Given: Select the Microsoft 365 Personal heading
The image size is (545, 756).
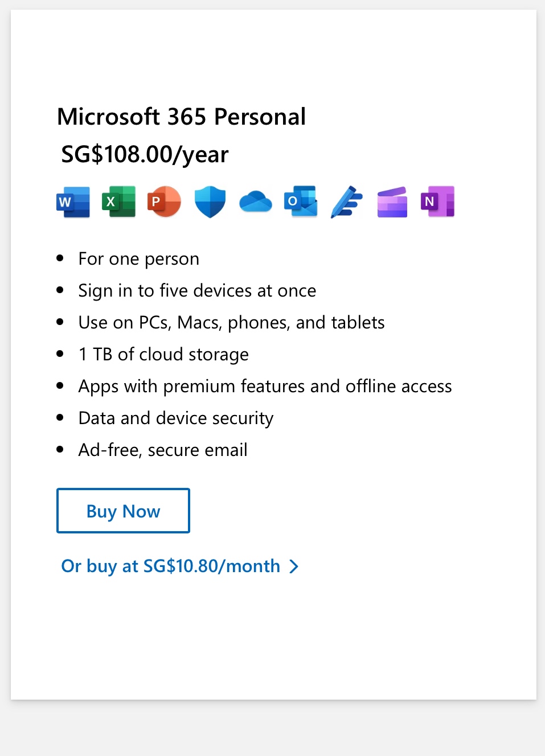Looking at the screenshot, I should 182,117.
